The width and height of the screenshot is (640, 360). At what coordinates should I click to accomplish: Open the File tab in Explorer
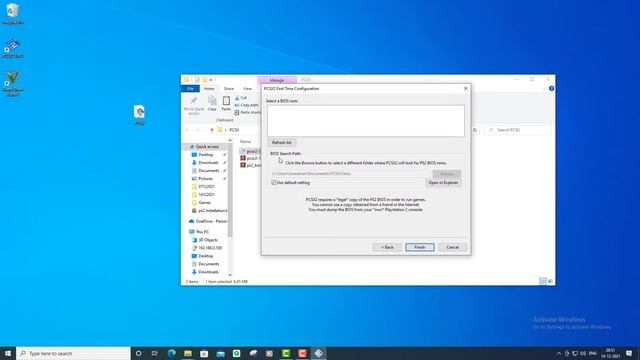tap(190, 88)
